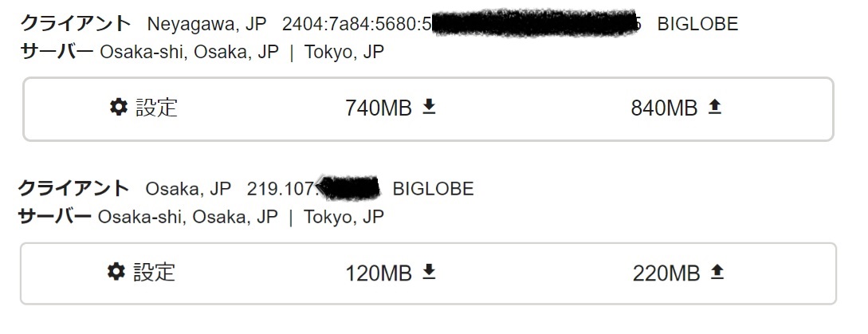Click Tokyo, JP server under Osaka client
The image size is (868, 334).
point(344,217)
